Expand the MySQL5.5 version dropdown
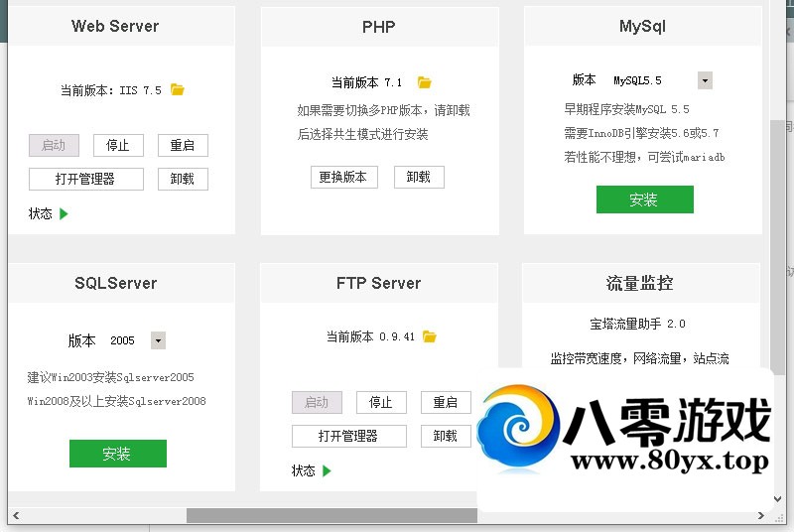 705,80
